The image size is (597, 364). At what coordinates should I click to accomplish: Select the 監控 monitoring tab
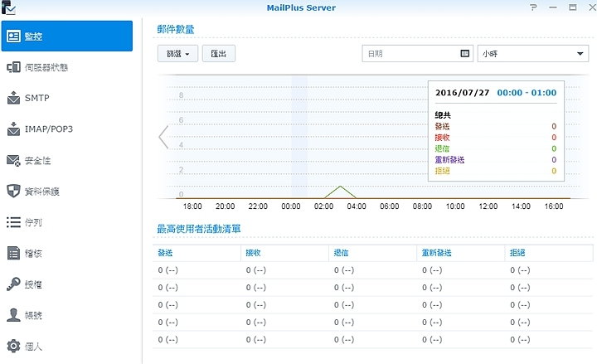(x=66, y=36)
